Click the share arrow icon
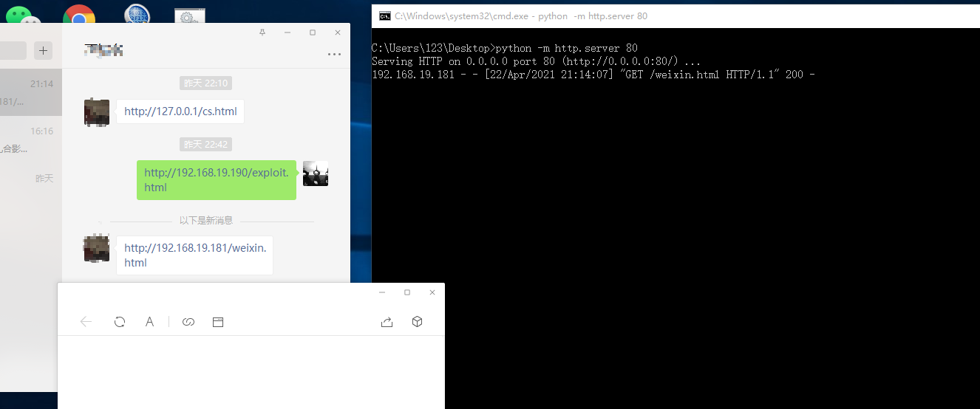The width and height of the screenshot is (980, 409). 387,322
